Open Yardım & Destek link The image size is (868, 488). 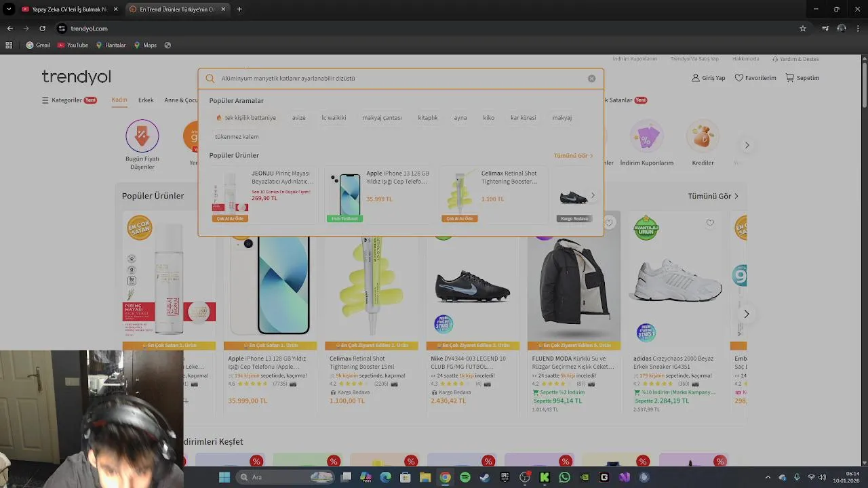tap(795, 59)
